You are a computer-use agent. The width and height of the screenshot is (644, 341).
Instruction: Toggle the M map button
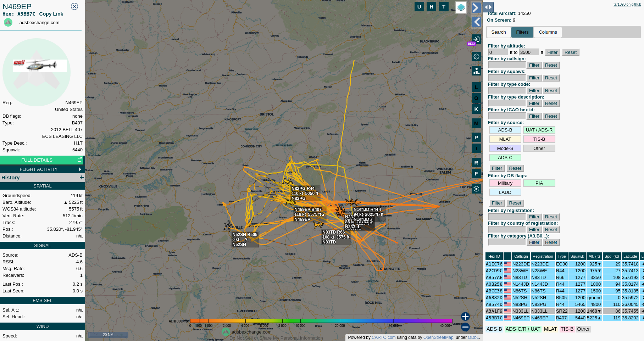point(476,123)
